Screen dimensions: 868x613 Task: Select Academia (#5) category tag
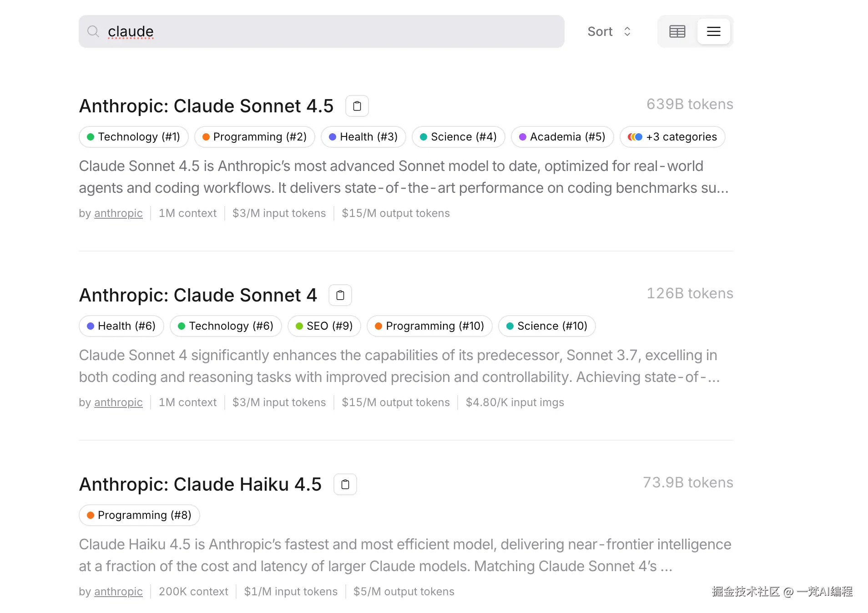tap(562, 137)
